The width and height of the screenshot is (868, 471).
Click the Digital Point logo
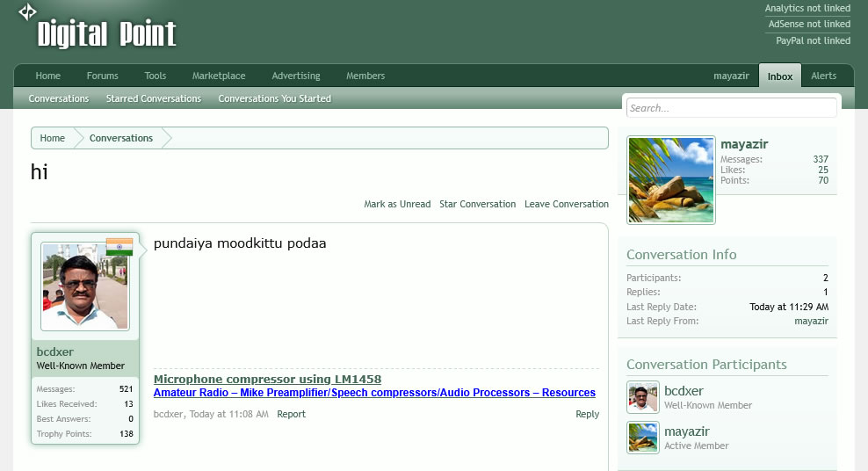(x=98, y=26)
